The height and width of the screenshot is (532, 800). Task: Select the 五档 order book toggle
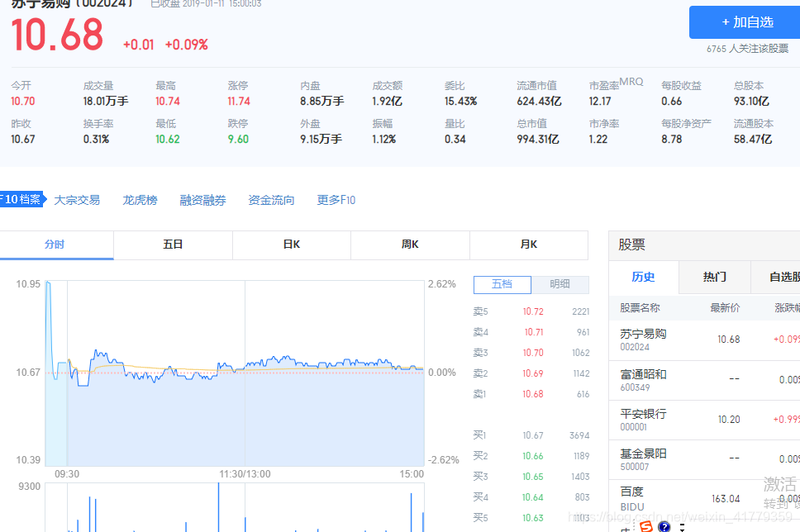[x=502, y=285]
